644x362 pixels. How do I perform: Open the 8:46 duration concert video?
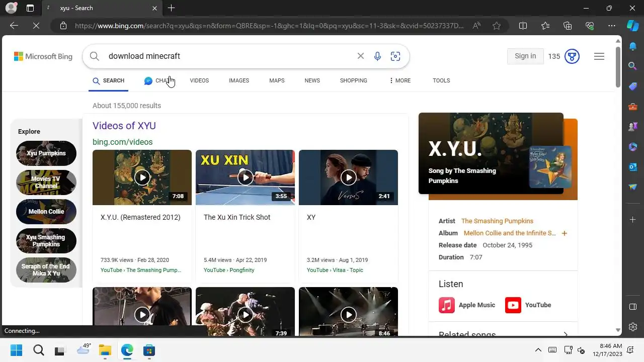coord(348,312)
